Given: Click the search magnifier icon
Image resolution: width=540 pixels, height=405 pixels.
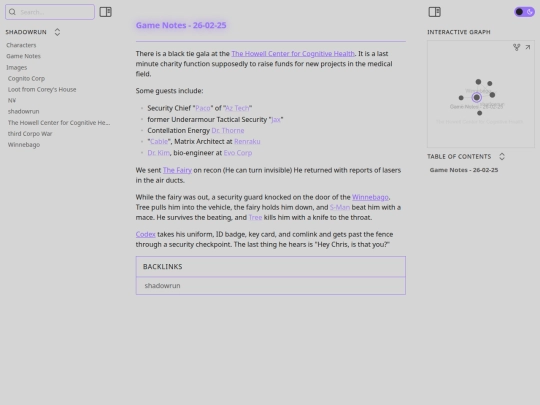Looking at the screenshot, I should click(x=12, y=12).
